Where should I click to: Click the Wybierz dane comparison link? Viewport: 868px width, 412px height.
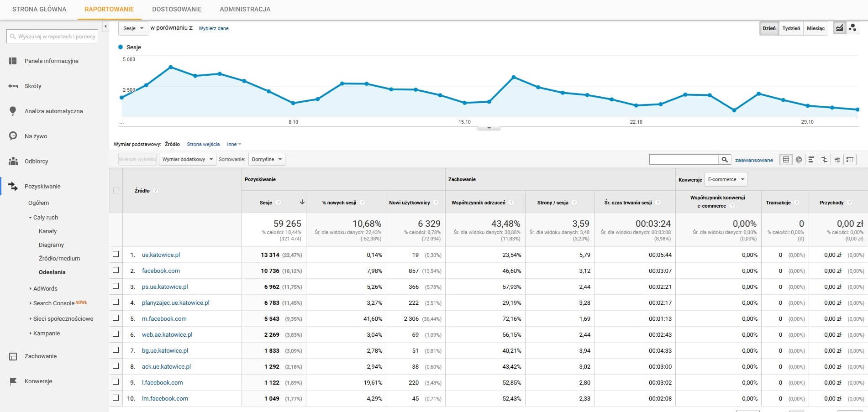(x=214, y=28)
